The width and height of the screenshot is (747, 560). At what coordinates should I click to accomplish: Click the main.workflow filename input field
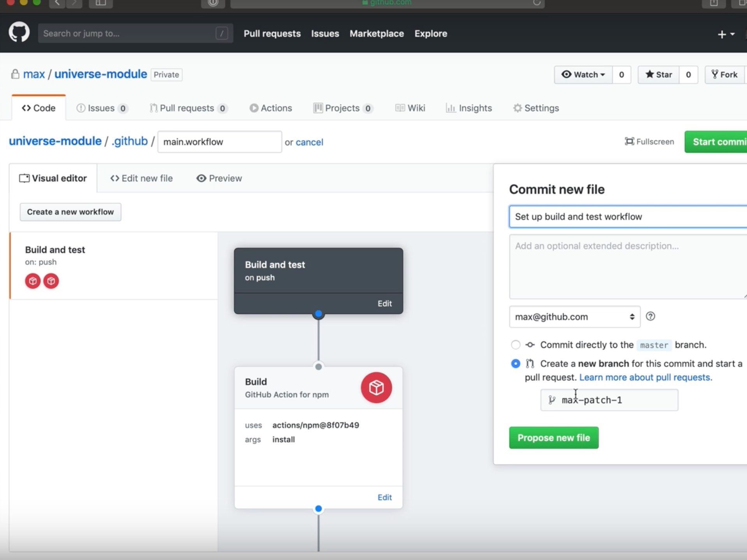tap(219, 142)
